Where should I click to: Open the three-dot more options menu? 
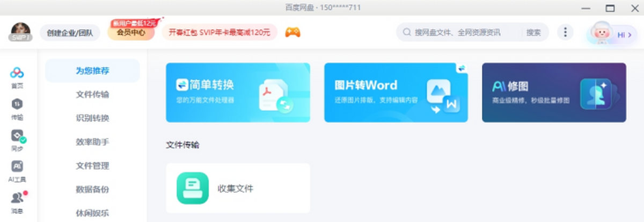565,32
